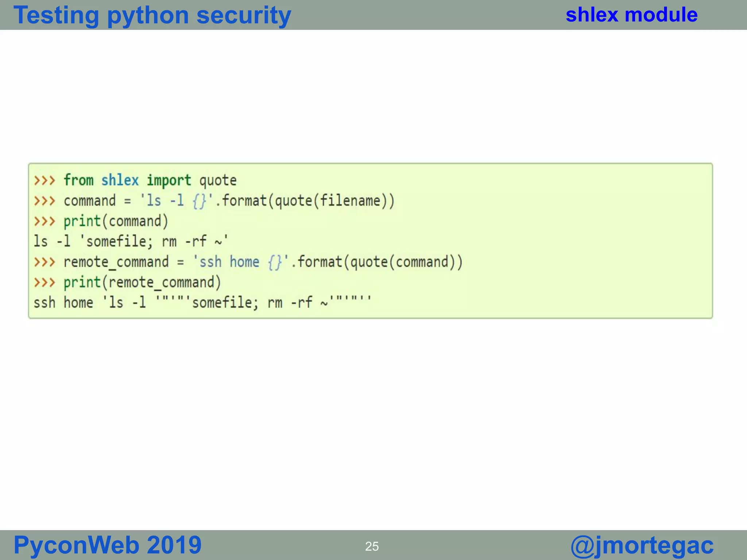Click the output line "ls -l 'somefile; rm -rf ~'"
Screen dimensions: 747x560
pos(131,241)
